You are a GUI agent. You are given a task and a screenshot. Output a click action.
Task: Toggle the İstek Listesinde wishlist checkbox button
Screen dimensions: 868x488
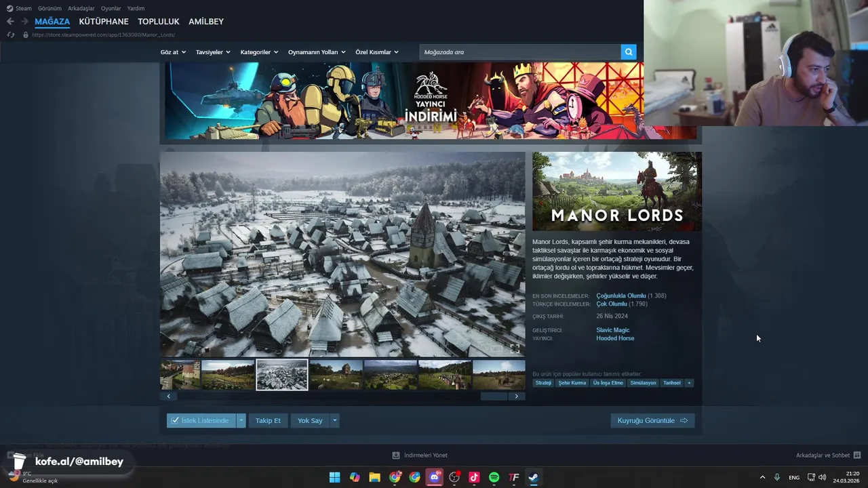click(201, 420)
